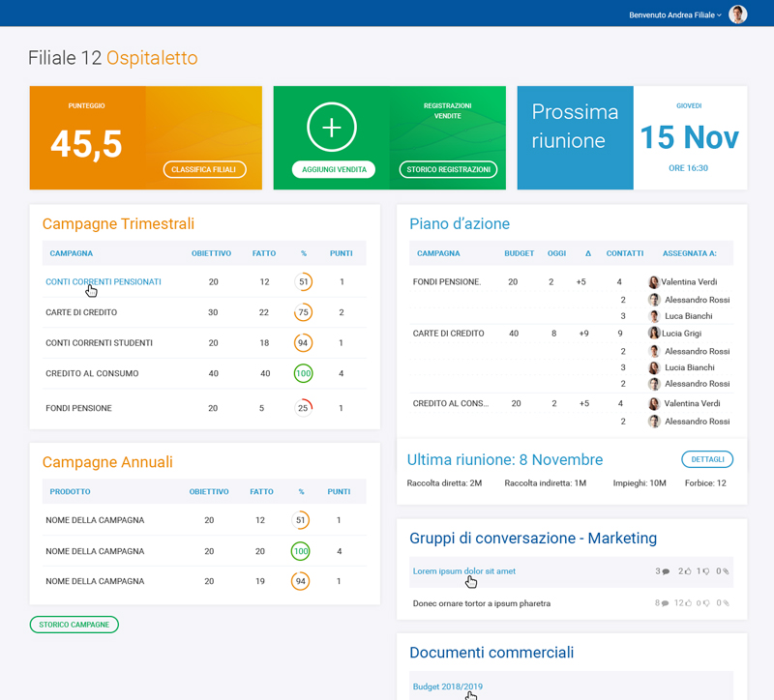This screenshot has width=774, height=700.
Task: Click Assegnata A: column header
Action: (x=690, y=253)
